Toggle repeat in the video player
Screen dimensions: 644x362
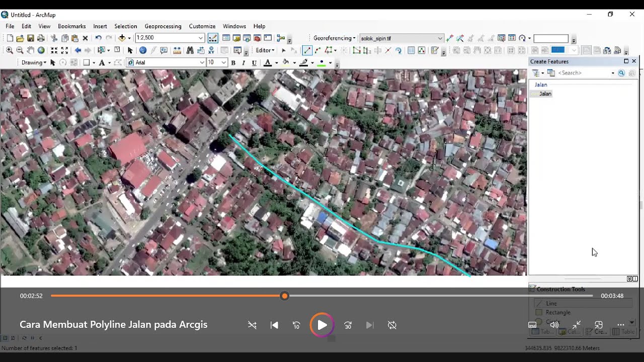pos(392,325)
